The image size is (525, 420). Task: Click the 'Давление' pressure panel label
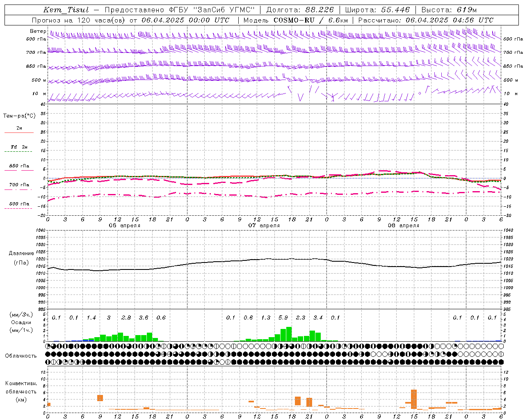tap(21, 253)
